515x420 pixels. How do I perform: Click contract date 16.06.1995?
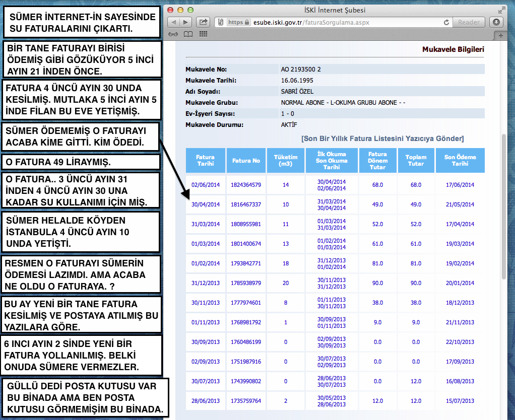click(297, 81)
